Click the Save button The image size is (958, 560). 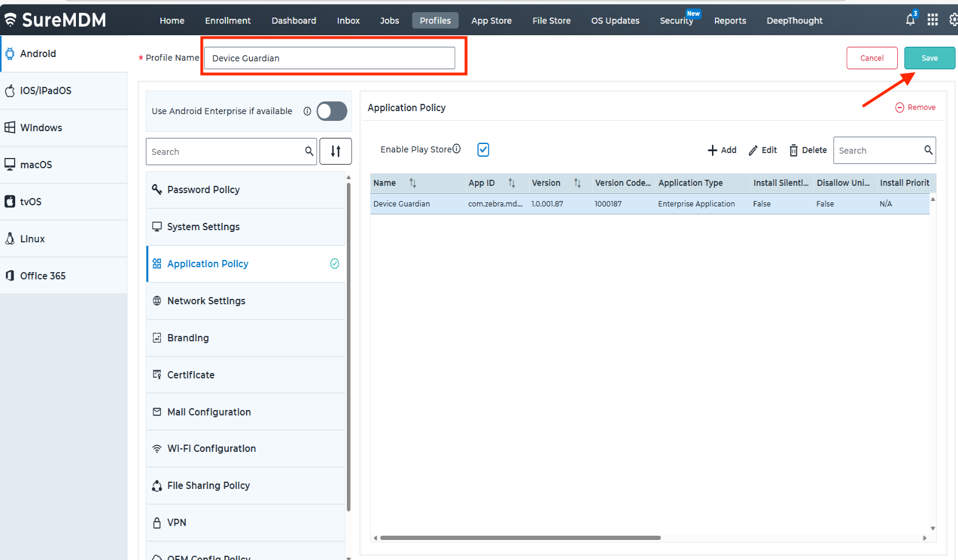click(x=929, y=58)
